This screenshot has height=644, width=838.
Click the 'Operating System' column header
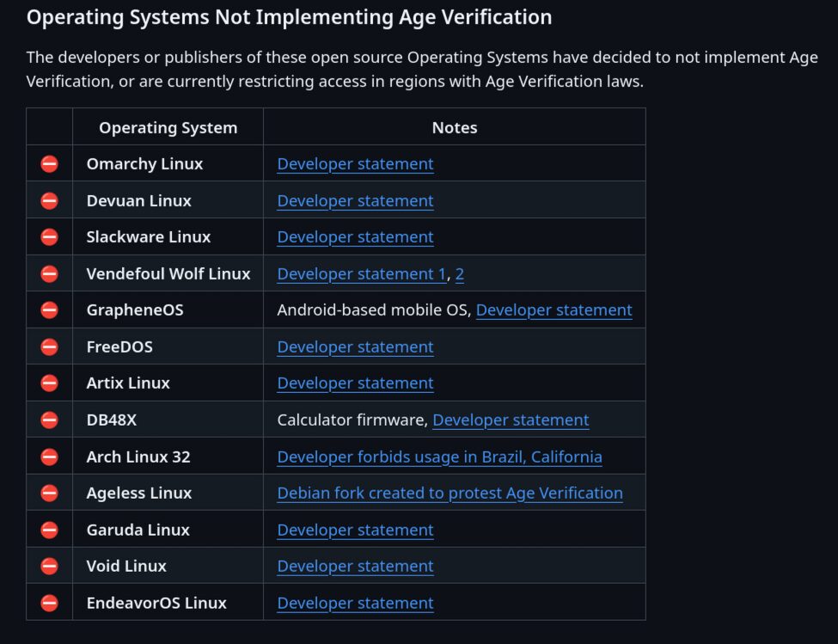point(168,127)
